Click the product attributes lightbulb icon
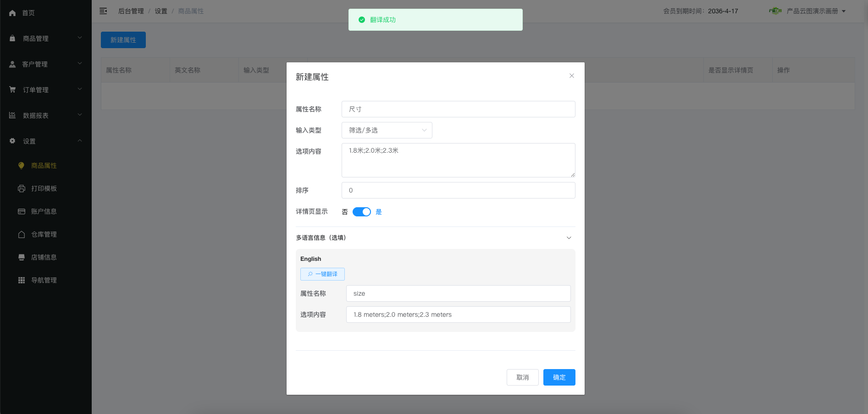This screenshot has width=868, height=414. 21,166
